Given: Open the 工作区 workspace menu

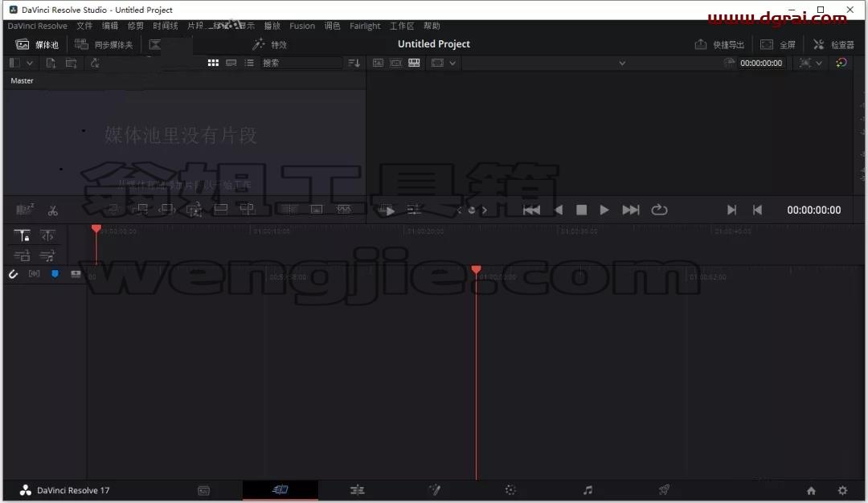Looking at the screenshot, I should tap(402, 26).
